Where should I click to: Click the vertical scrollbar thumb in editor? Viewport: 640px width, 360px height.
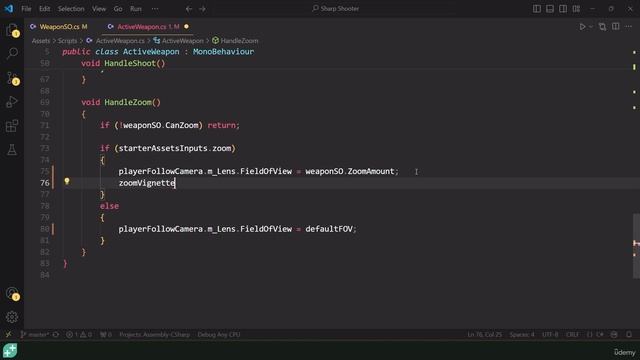[x=636, y=246]
